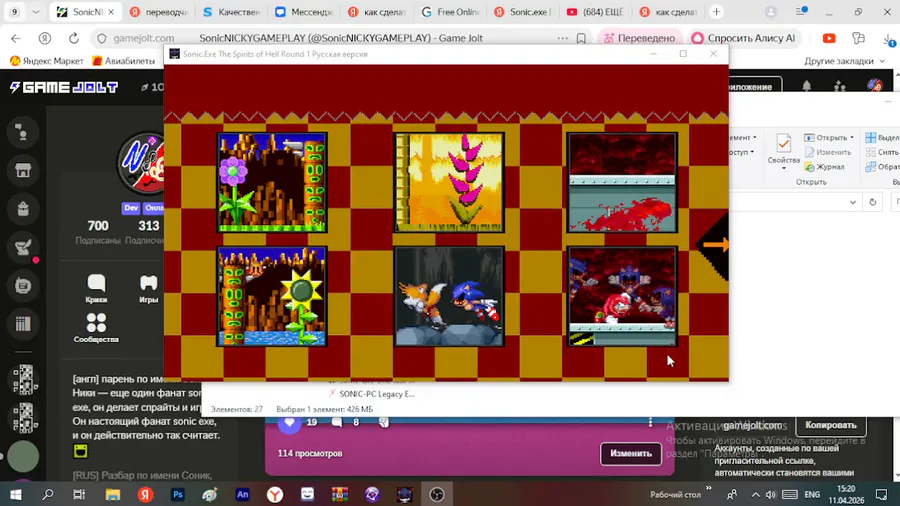This screenshot has height=506, width=900.
Task: Select the pink plant orange level thumbnail
Action: (449, 182)
